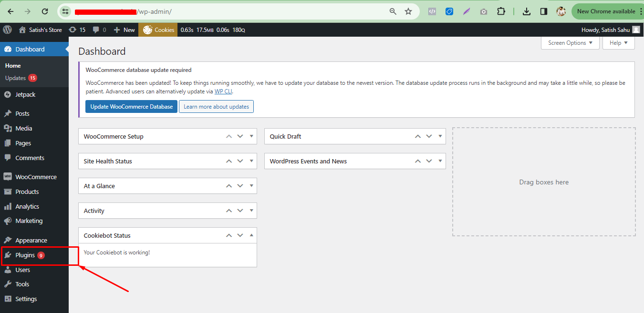The height and width of the screenshot is (313, 644).
Task: Move Cookiebot Status box up
Action: tap(229, 235)
